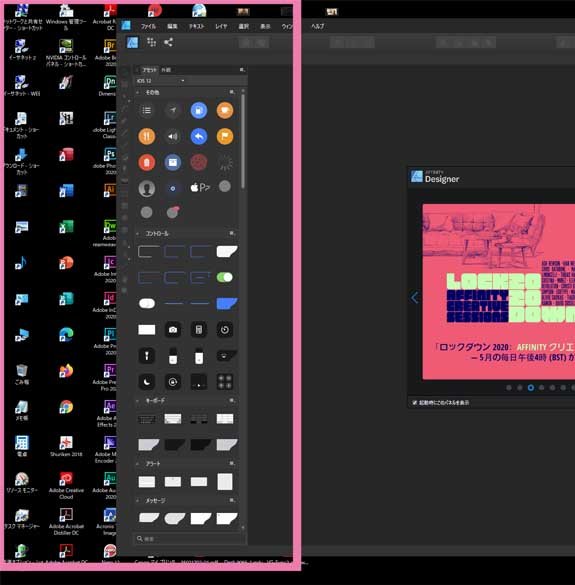Uncheck the 起動時にこのパネルを表示 checkbox
This screenshot has height=585, width=575.
point(415,403)
